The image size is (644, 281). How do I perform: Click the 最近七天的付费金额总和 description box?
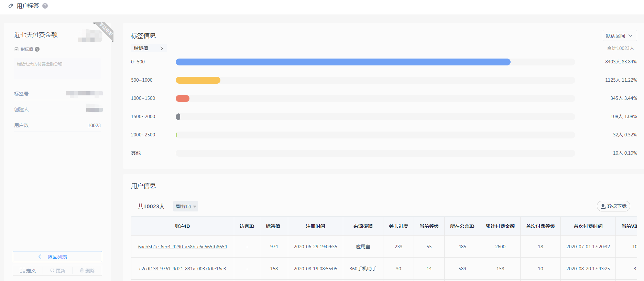point(57,68)
